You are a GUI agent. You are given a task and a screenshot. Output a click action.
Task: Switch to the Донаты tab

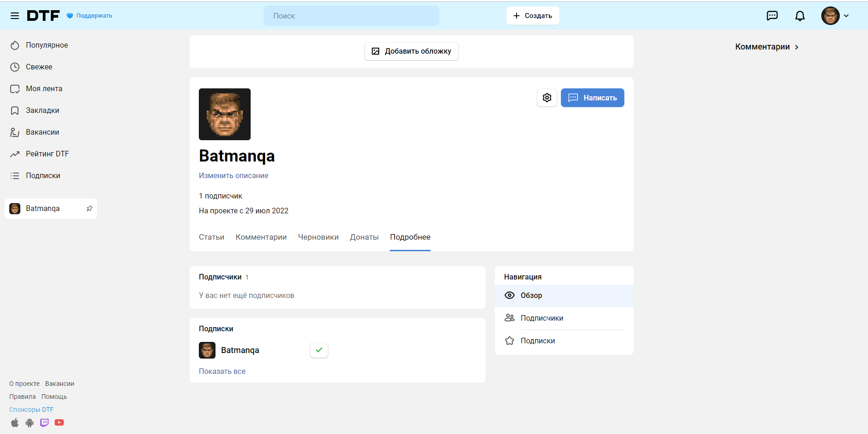click(x=364, y=237)
